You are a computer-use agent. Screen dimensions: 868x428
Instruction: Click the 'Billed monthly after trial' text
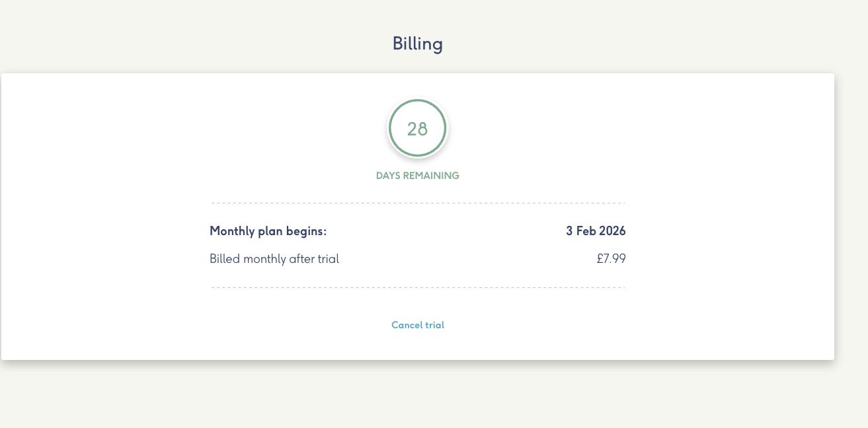pos(274,259)
